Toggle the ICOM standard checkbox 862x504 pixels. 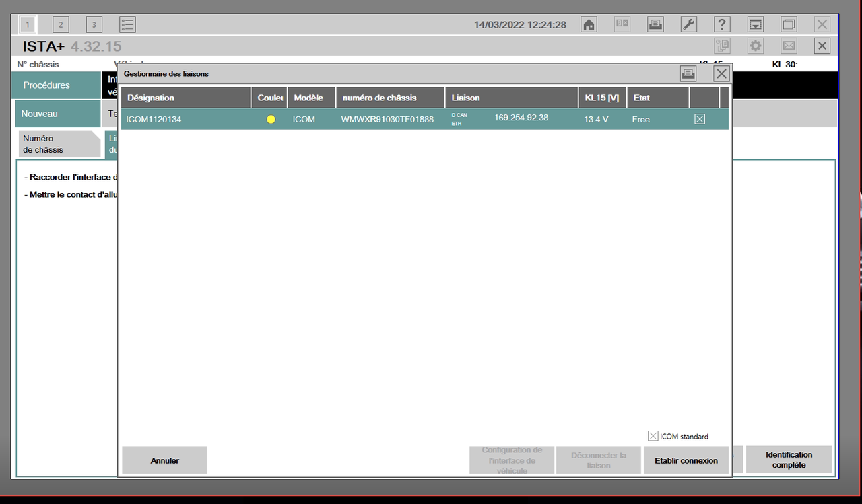[x=653, y=436]
